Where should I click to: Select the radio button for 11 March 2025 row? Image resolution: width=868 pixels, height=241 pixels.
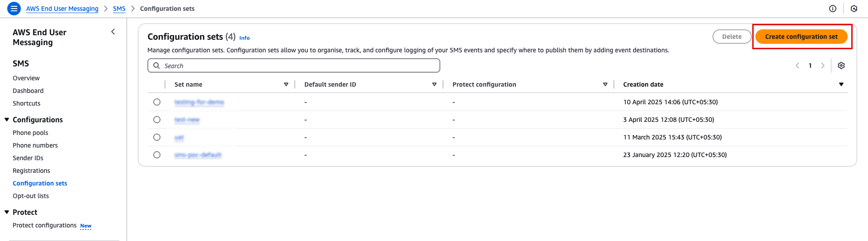(157, 137)
